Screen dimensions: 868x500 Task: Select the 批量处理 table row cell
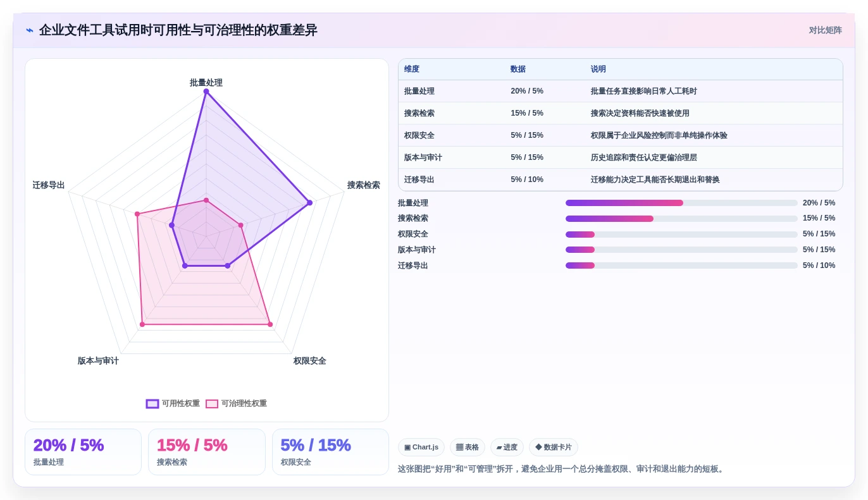tap(419, 91)
